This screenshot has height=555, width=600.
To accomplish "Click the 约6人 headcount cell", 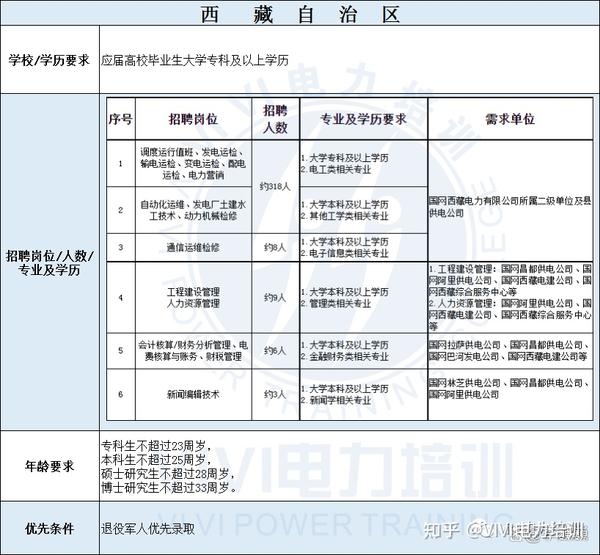I will (x=275, y=351).
